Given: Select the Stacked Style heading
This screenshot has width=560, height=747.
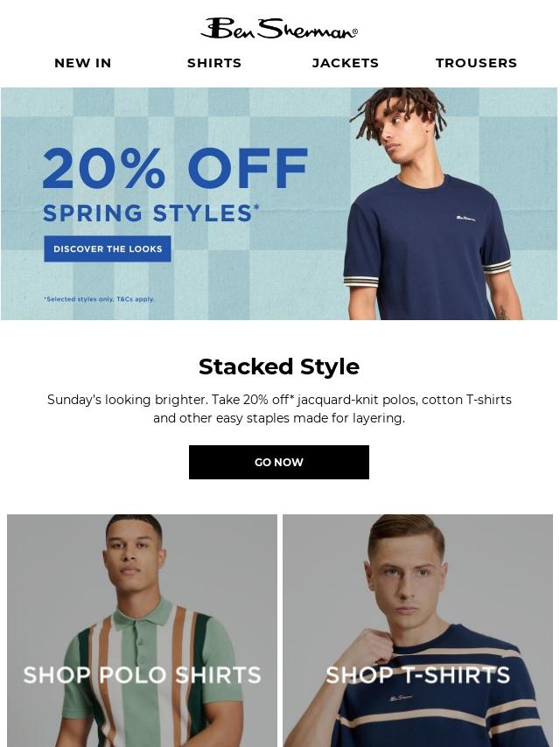Looking at the screenshot, I should [x=279, y=367].
